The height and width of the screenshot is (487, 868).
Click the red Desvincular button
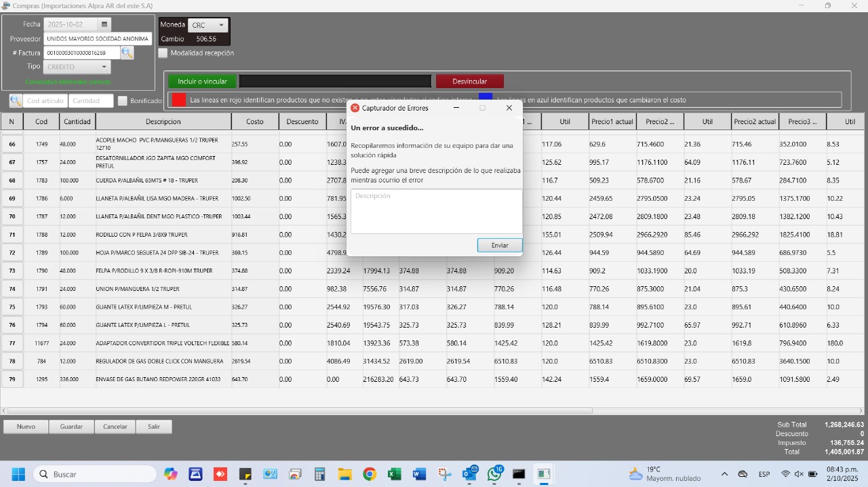470,81
